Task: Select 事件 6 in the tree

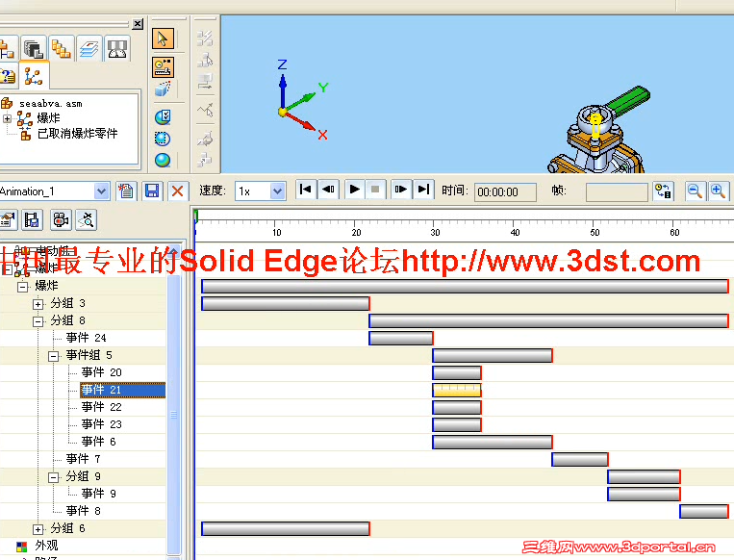Action: (98, 442)
